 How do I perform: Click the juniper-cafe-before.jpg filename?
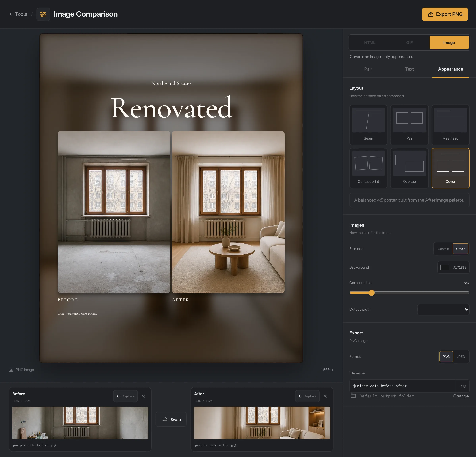(x=34, y=445)
